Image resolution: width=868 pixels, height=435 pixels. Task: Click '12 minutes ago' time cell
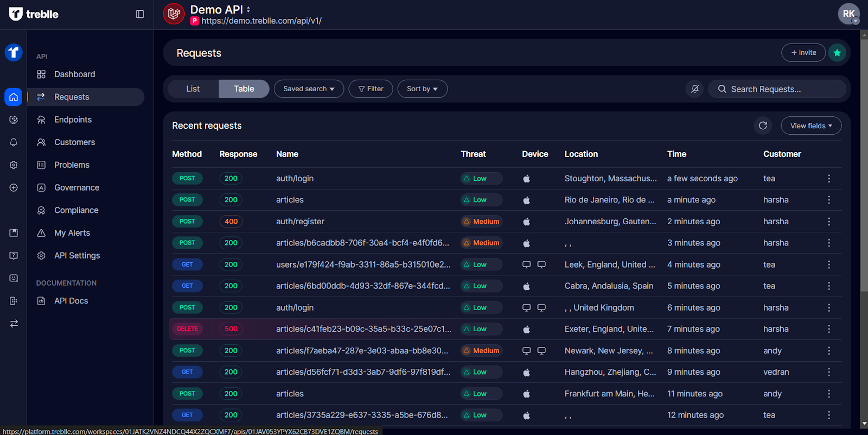(695, 415)
